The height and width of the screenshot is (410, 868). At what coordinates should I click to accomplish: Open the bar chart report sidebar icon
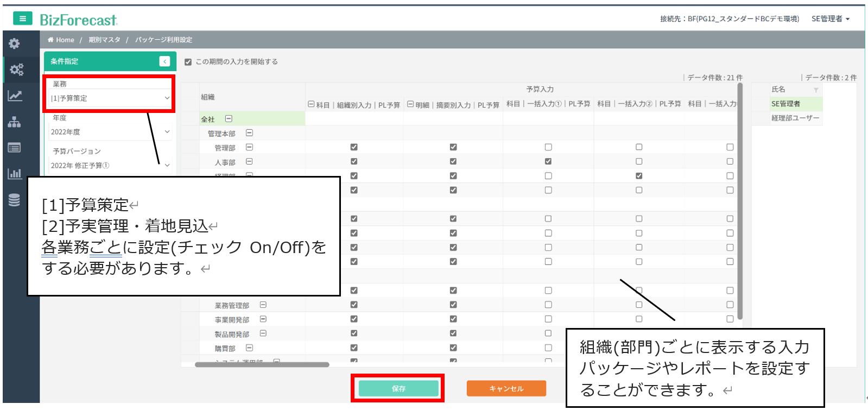coord(15,174)
